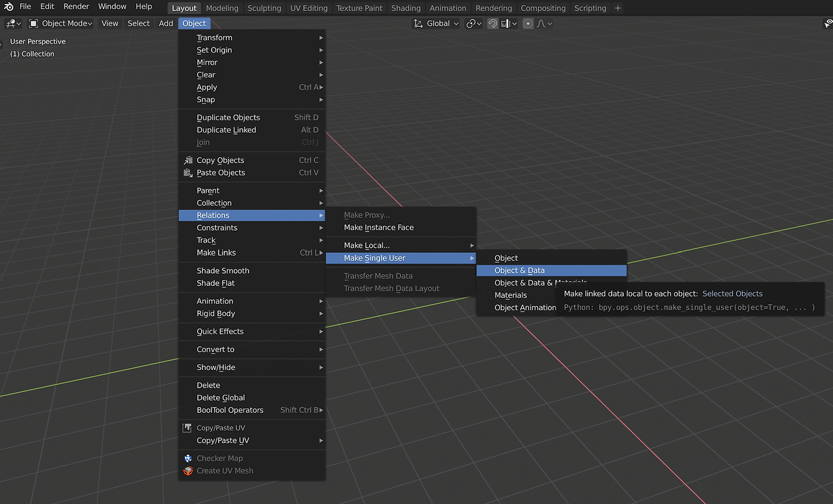Expand the Track submenu
Image resolution: width=833 pixels, height=504 pixels.
tap(252, 240)
